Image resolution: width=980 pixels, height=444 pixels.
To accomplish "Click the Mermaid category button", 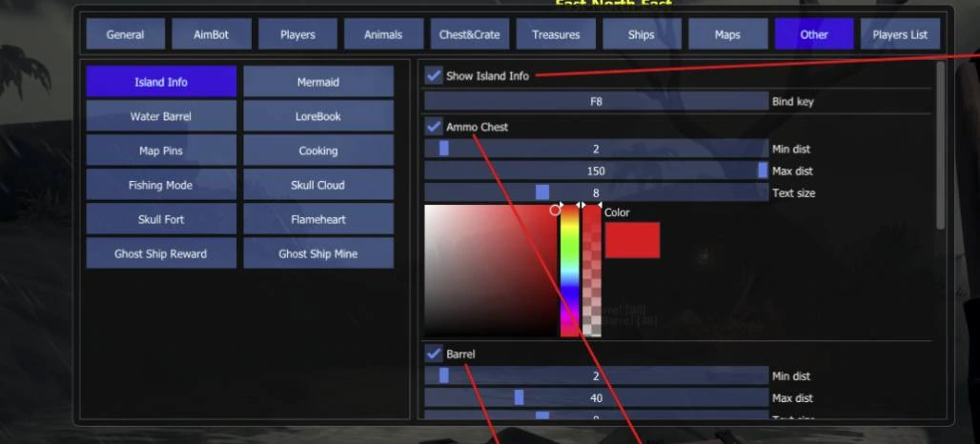I will click(318, 82).
